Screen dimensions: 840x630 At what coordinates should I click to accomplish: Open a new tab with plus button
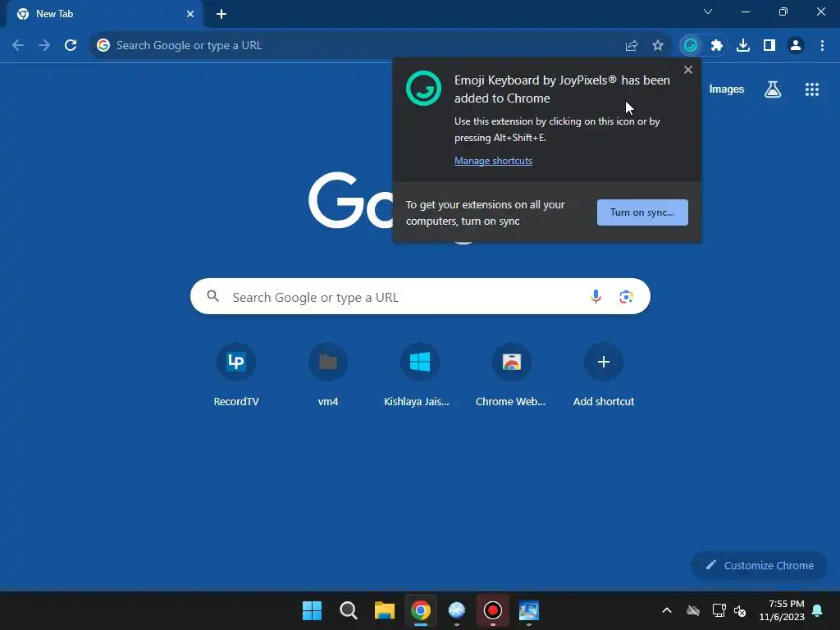tap(221, 14)
